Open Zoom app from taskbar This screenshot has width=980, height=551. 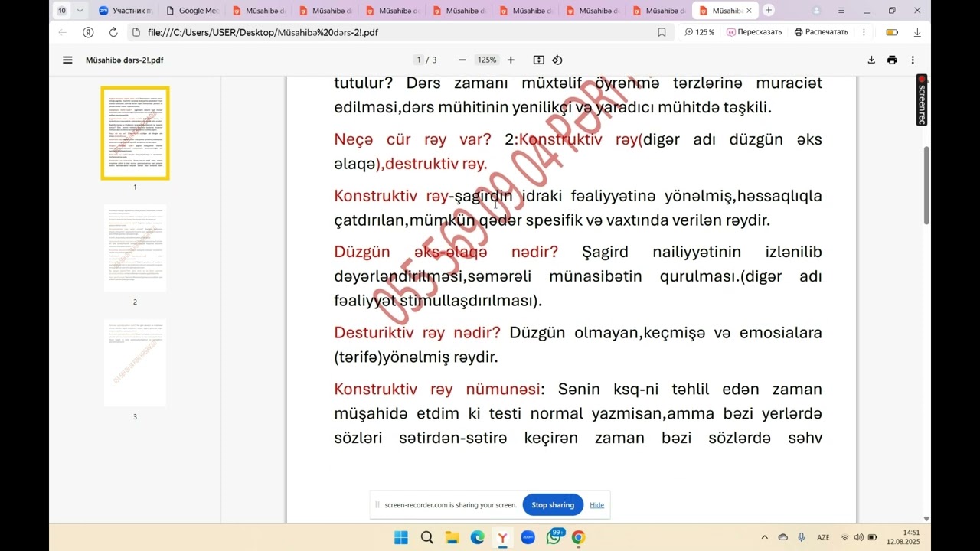pos(528,537)
